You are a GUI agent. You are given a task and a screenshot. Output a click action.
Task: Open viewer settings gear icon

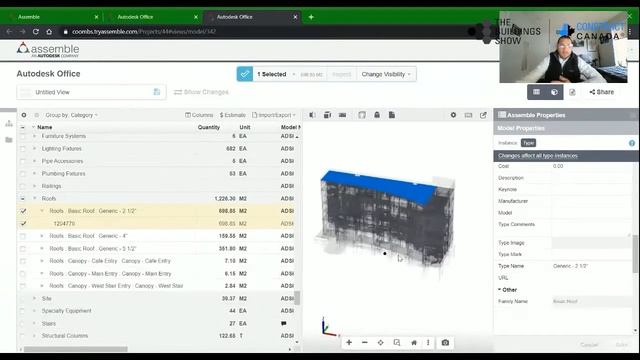pos(453,115)
